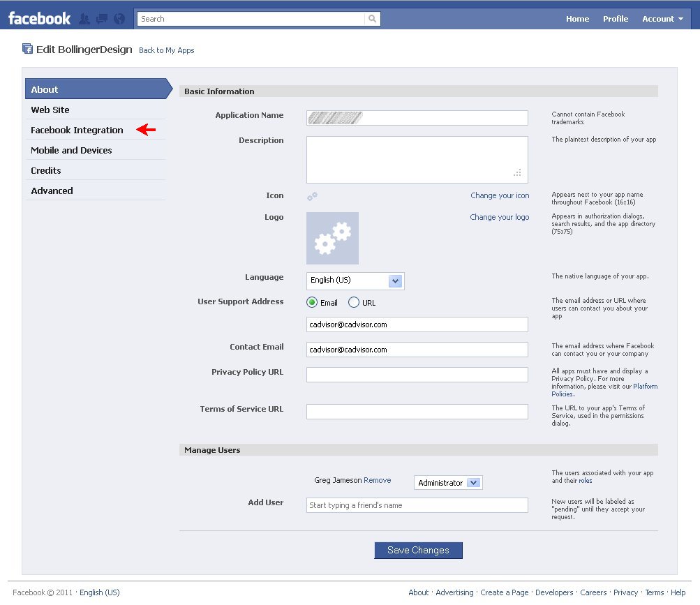Click the globe notifications icon
This screenshot has width=700, height=605.
(x=118, y=19)
